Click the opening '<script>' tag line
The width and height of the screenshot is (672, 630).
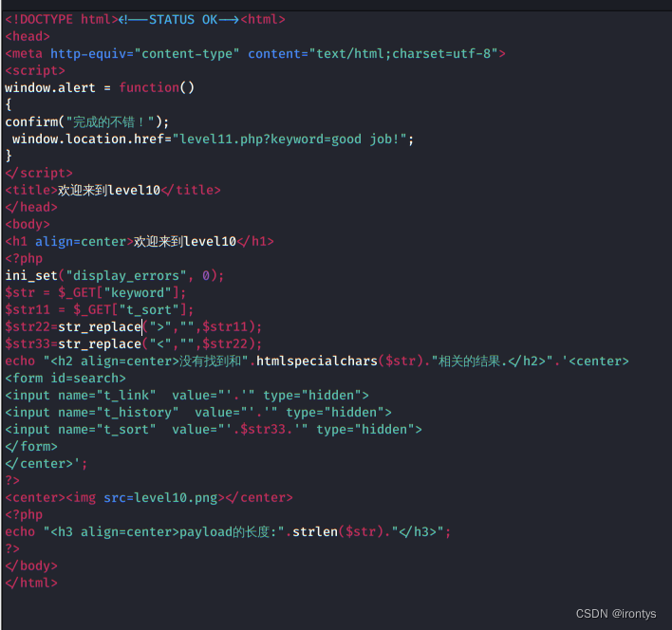pos(35,70)
